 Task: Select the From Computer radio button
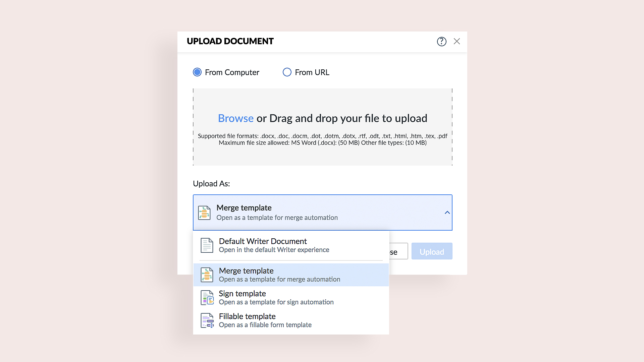[197, 72]
